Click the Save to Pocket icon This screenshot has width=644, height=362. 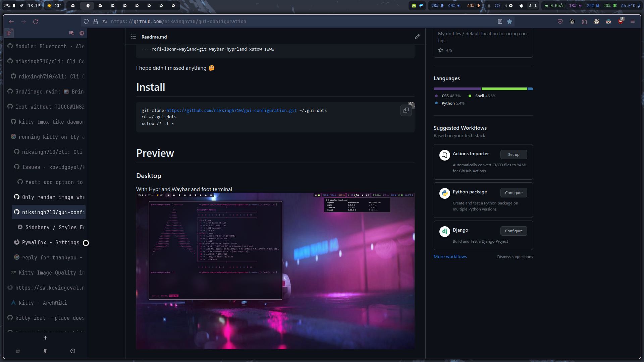[560, 21]
